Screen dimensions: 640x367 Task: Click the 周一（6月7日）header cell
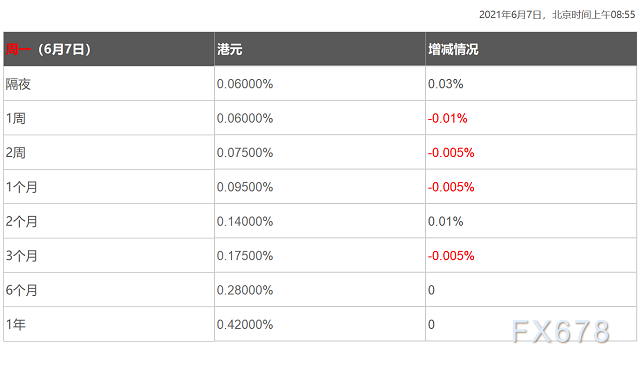tap(109, 49)
